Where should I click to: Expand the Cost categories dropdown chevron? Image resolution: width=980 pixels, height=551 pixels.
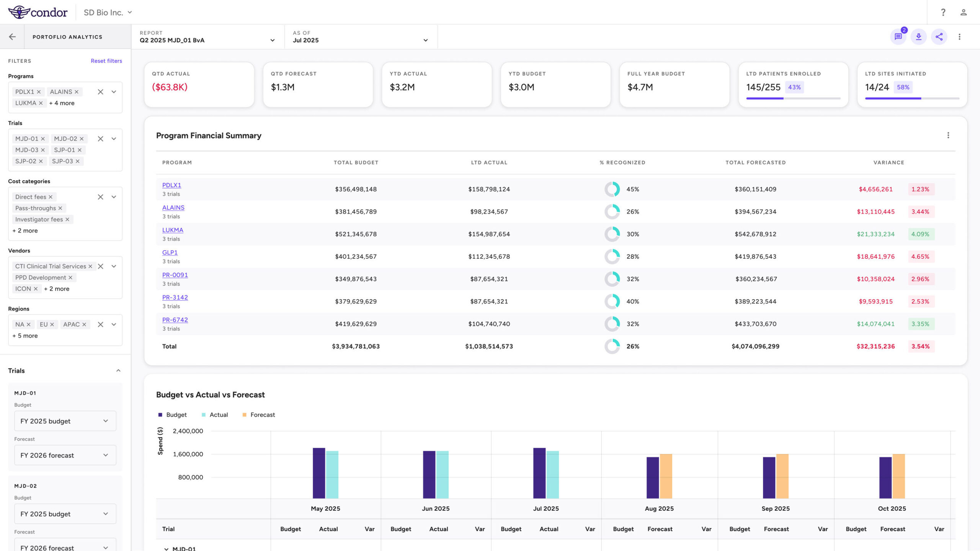click(114, 197)
